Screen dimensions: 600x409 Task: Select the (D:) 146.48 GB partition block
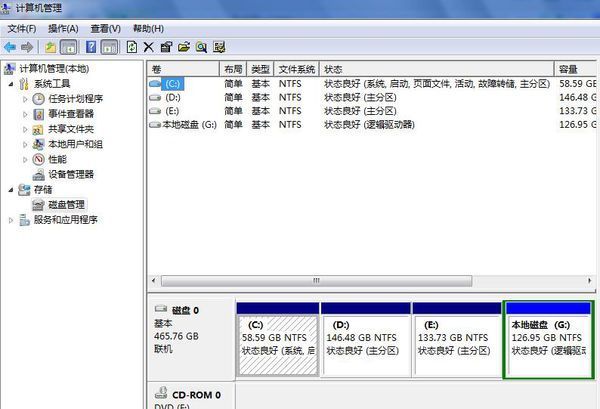click(x=366, y=340)
